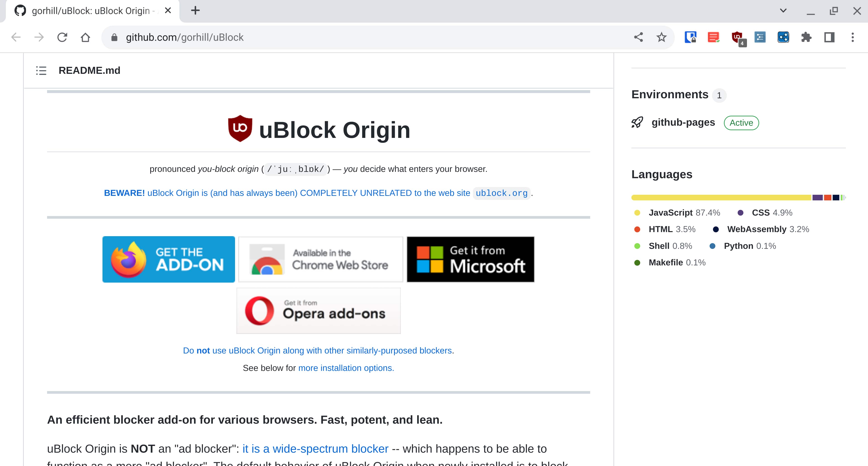Get the Firefox add-on badge
Screen dimensions: 868x466
pyautogui.click(x=169, y=259)
